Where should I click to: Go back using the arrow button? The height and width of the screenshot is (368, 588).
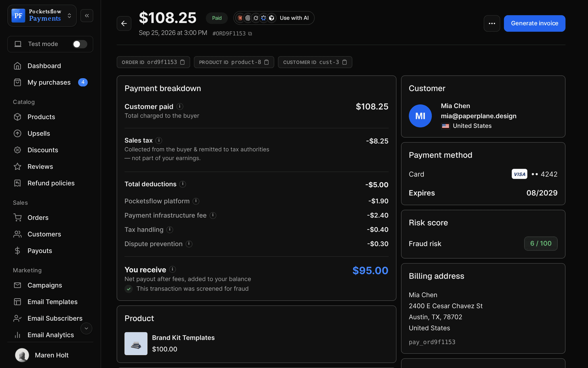pos(124,24)
